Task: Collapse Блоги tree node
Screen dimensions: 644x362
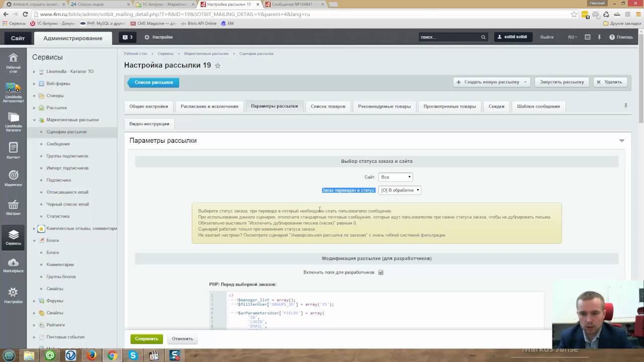Action: click(x=34, y=240)
